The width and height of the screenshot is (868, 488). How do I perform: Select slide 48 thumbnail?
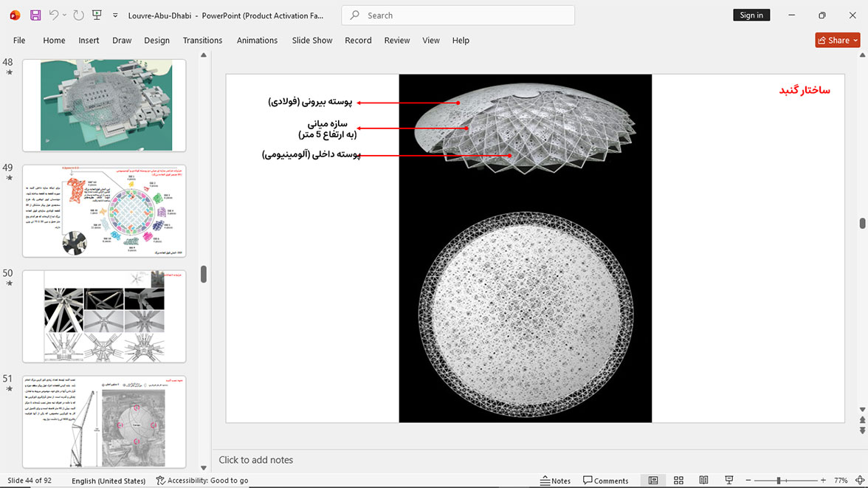104,106
